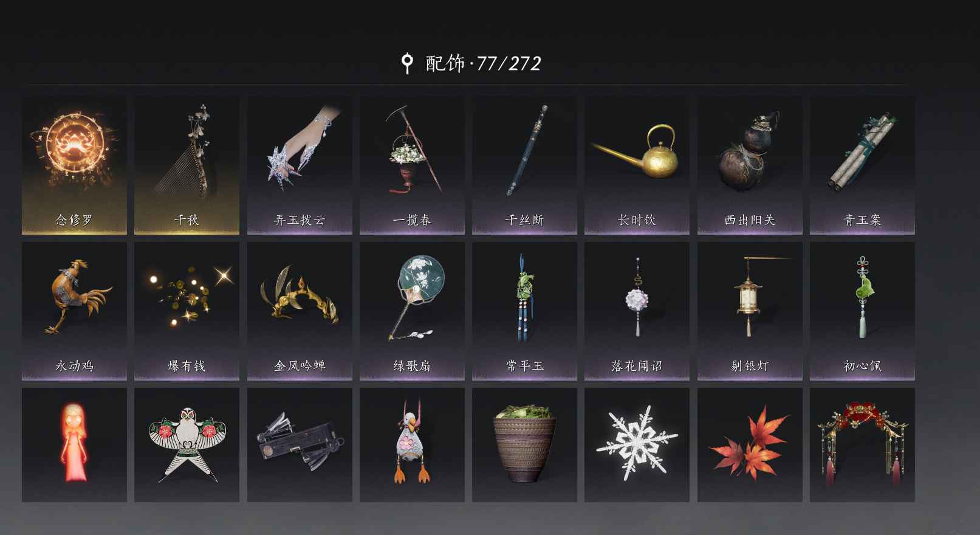Select the white snowflake accessory
Screen dimensions: 980x535
point(637,445)
